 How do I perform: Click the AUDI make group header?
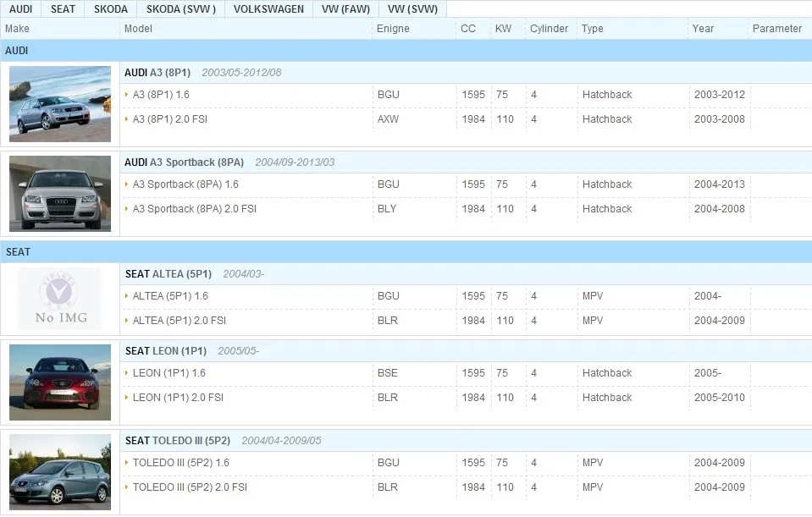(406, 50)
